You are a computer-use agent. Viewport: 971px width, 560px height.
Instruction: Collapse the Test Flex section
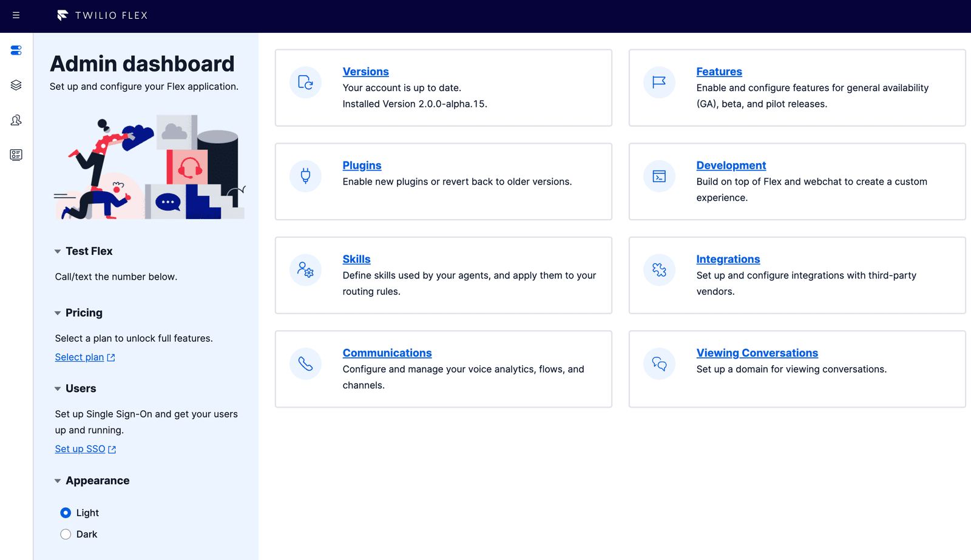coord(58,251)
